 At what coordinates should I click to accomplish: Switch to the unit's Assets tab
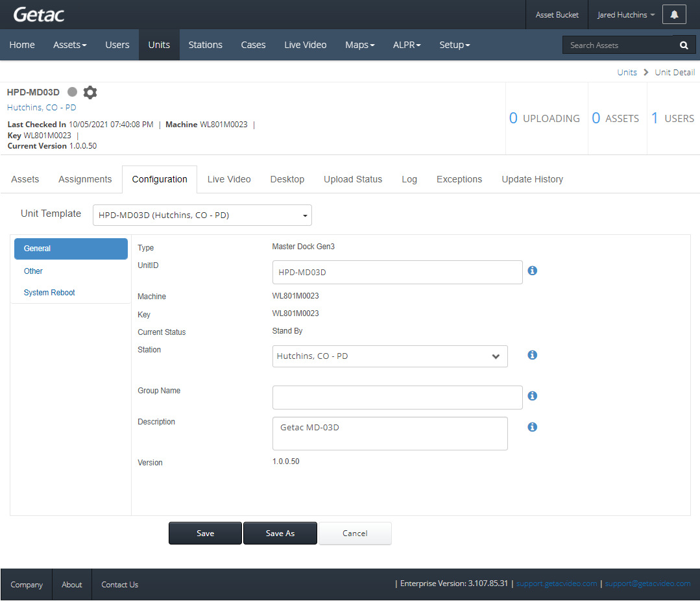coord(25,180)
